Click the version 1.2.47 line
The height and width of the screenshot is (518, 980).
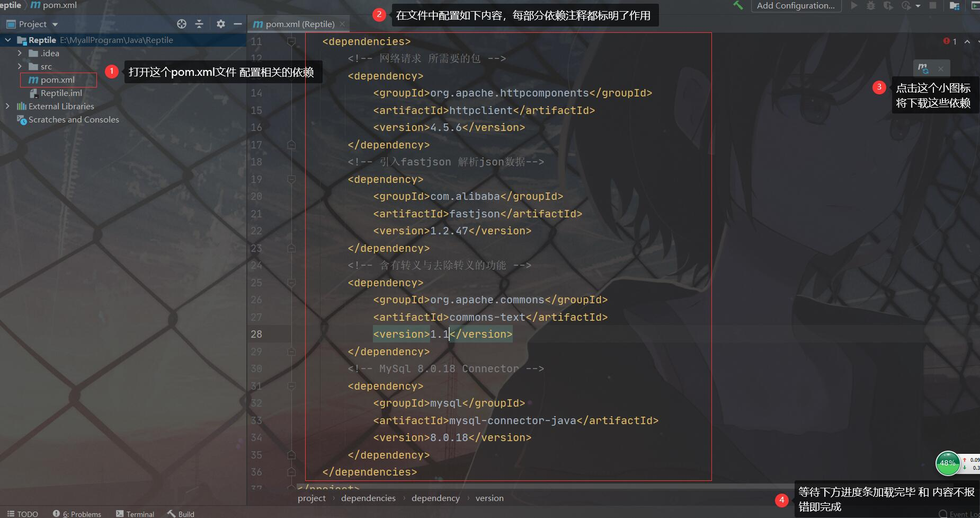coord(452,231)
